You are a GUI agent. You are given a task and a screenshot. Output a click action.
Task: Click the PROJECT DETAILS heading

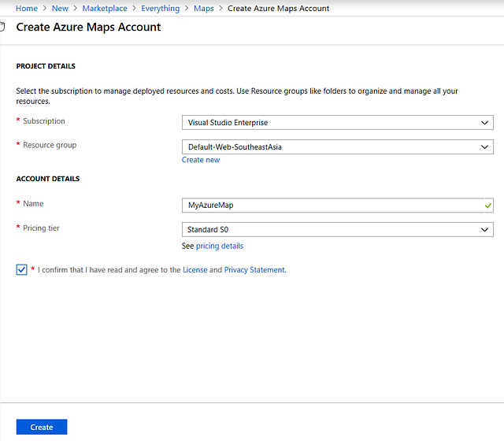(46, 66)
